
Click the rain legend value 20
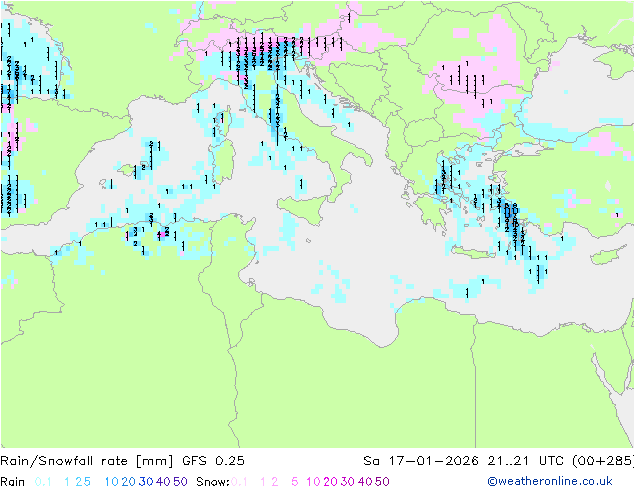pos(129,482)
